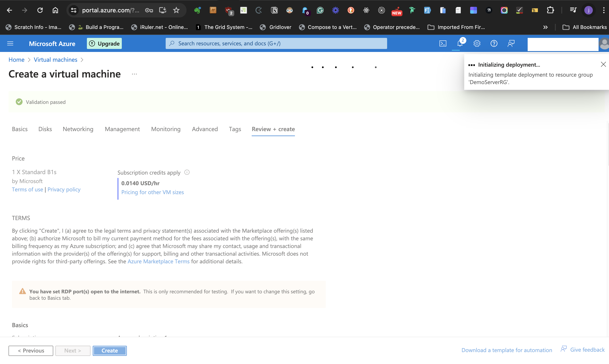Switch to the Disks tab
The width and height of the screenshot is (609, 364).
pos(45,129)
